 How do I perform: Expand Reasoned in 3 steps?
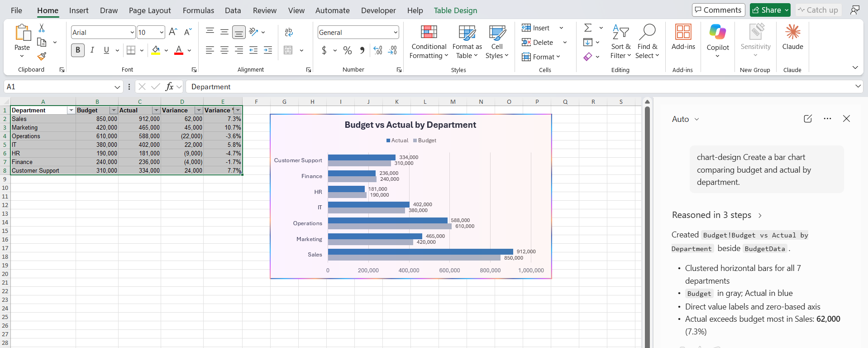coord(717,215)
